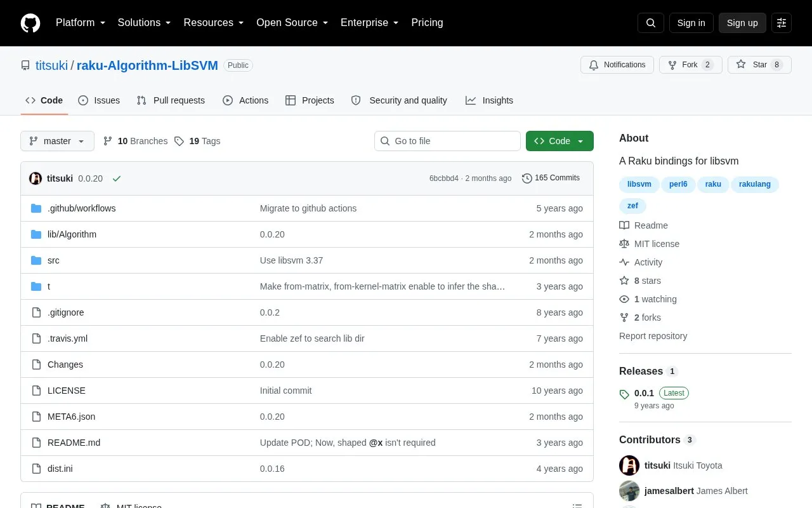
Task: Click the history clock icon by Commits
Action: (x=527, y=178)
